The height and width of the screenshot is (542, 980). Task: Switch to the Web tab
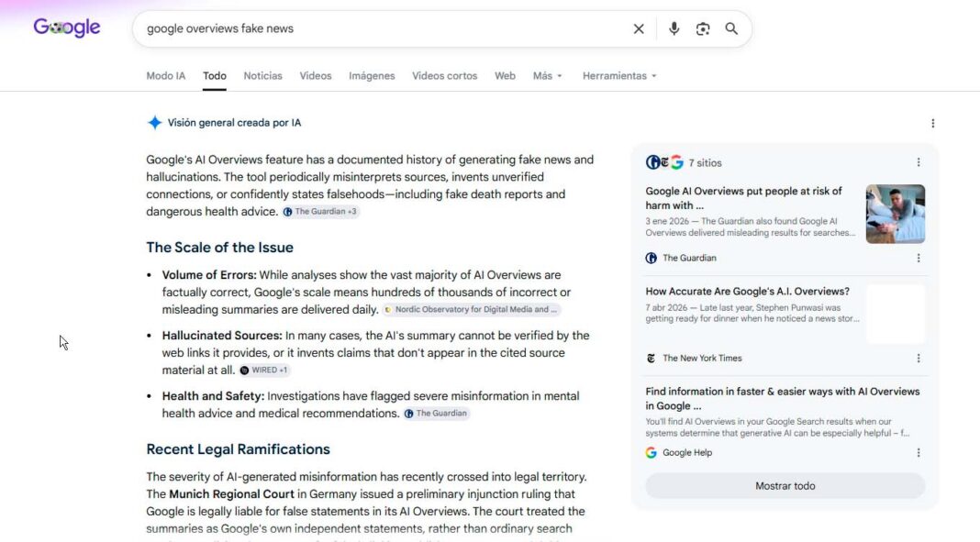click(505, 75)
